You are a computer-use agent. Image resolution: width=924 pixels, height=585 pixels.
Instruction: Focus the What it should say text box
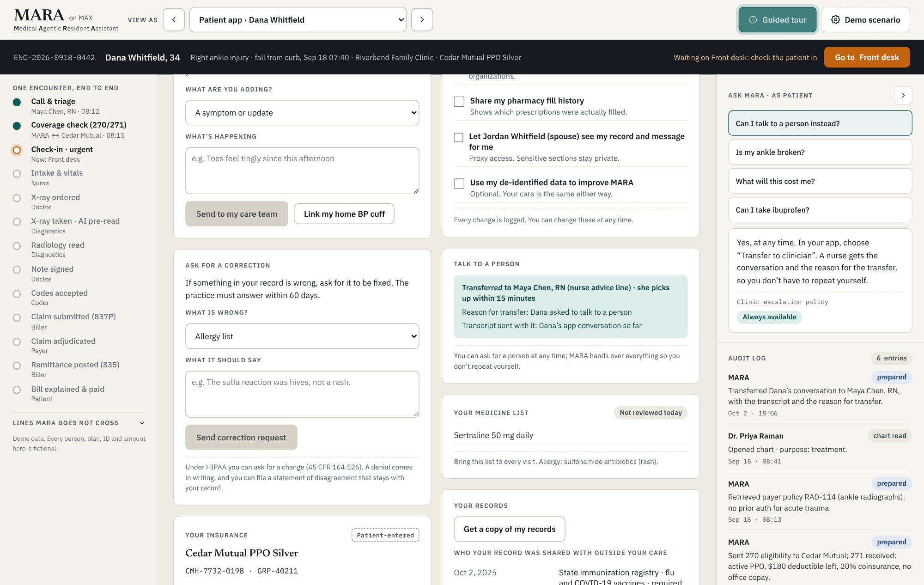[302, 394]
